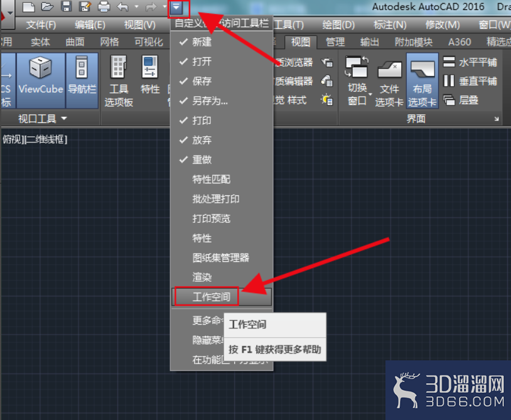This screenshot has width=511, height=420.
Task: Click the small icon beside 浏览器 row
Action: (x=327, y=62)
